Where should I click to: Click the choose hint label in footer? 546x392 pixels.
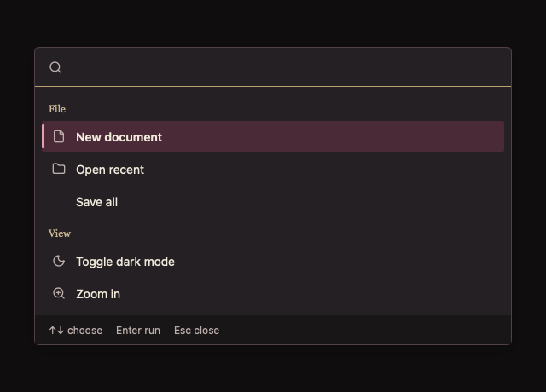85,331
